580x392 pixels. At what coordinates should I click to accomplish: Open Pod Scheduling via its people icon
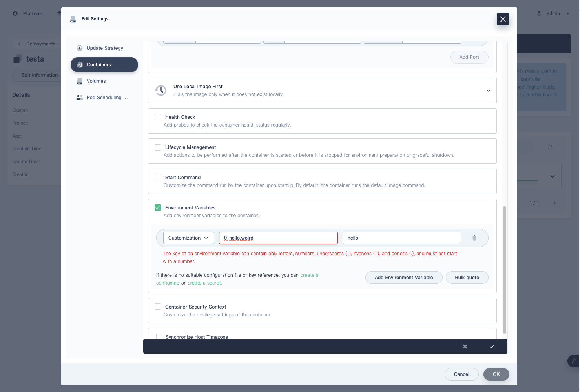[x=80, y=97]
